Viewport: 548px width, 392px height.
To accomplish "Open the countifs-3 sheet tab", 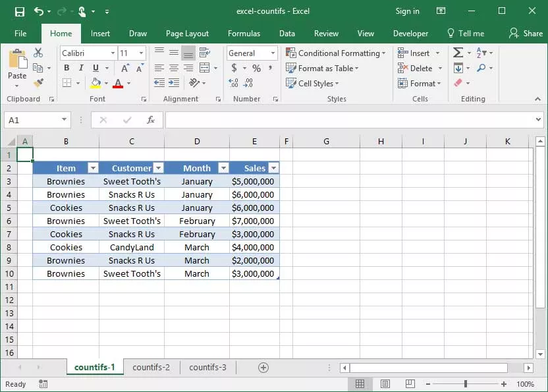I will point(207,368).
